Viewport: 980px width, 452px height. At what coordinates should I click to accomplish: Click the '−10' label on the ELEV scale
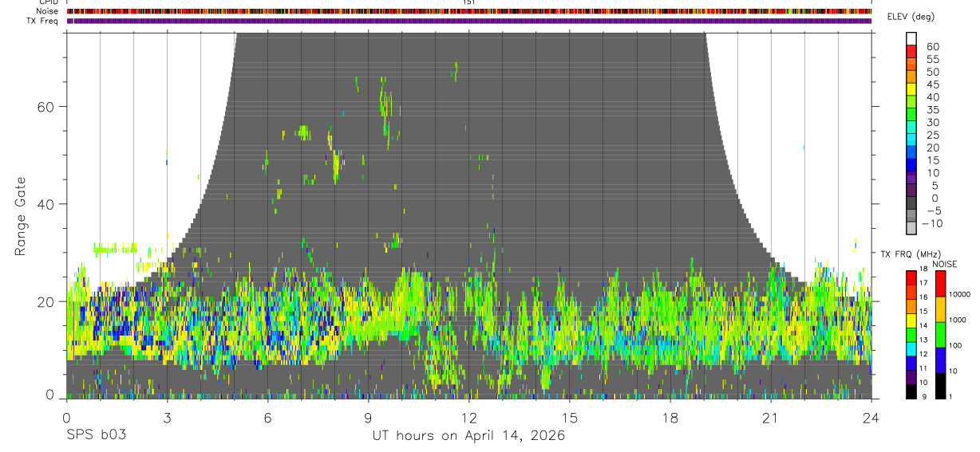click(932, 224)
